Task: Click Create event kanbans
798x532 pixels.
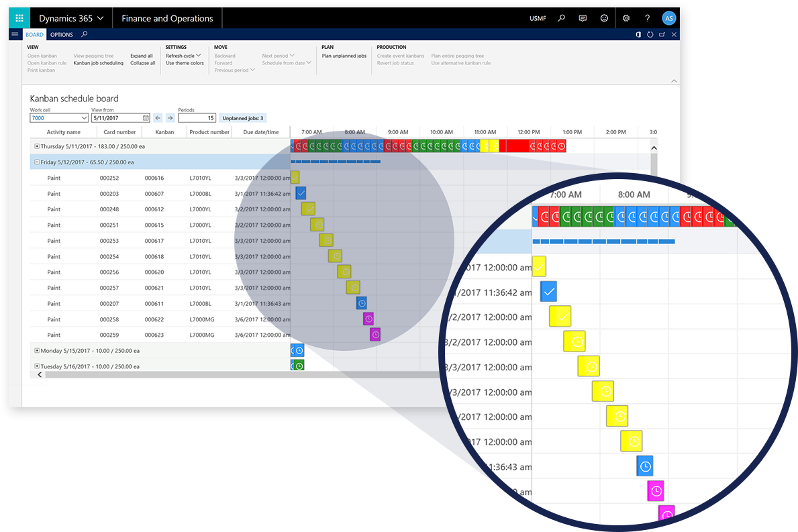Action: click(x=401, y=56)
